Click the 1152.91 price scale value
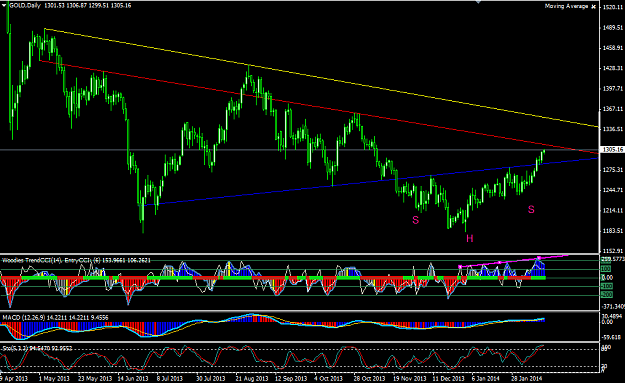Viewport: 625px width, 383px height. tap(613, 251)
